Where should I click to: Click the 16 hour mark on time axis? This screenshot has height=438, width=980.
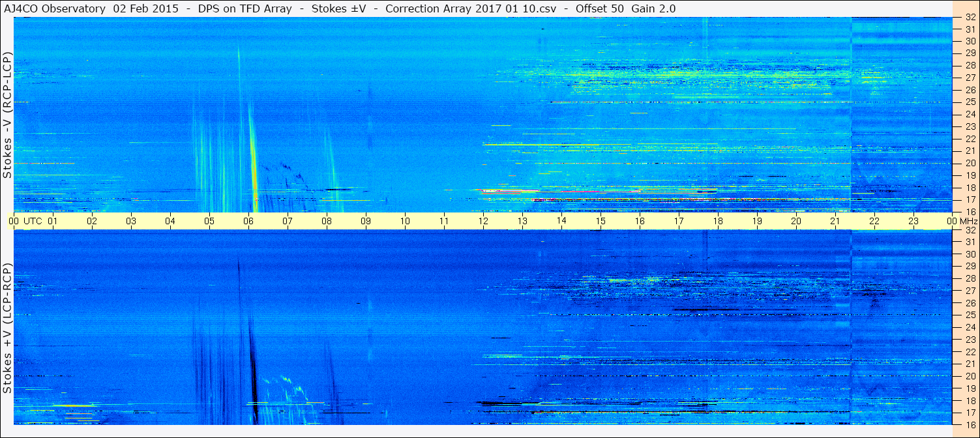[x=640, y=221]
